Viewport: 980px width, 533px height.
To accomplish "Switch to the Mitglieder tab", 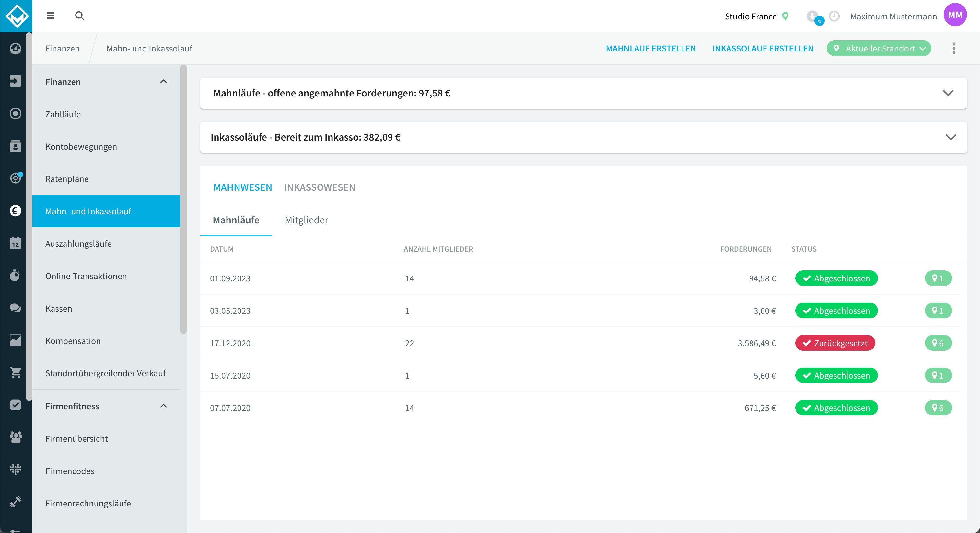I will tap(307, 220).
